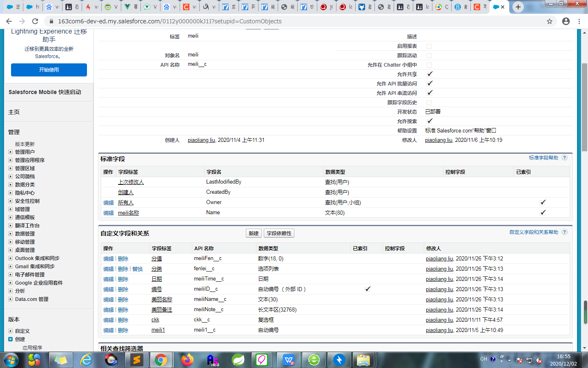Image resolution: width=588 pixels, height=368 pixels.
Task: Expand Google 企业应用套件 tree node
Action: pos(11,283)
